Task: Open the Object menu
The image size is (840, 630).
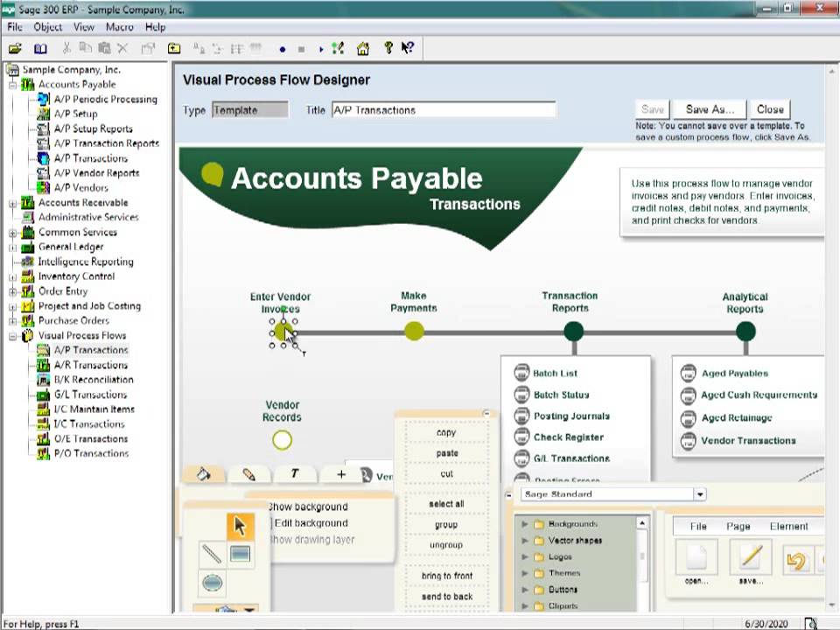Action: pos(47,27)
